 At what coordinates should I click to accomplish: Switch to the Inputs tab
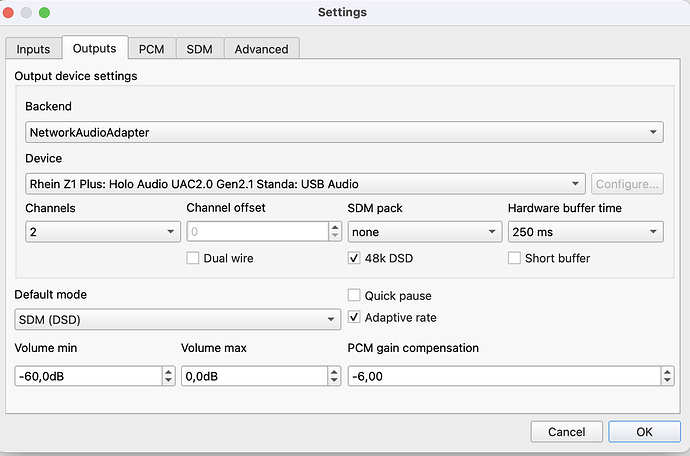[x=33, y=49]
